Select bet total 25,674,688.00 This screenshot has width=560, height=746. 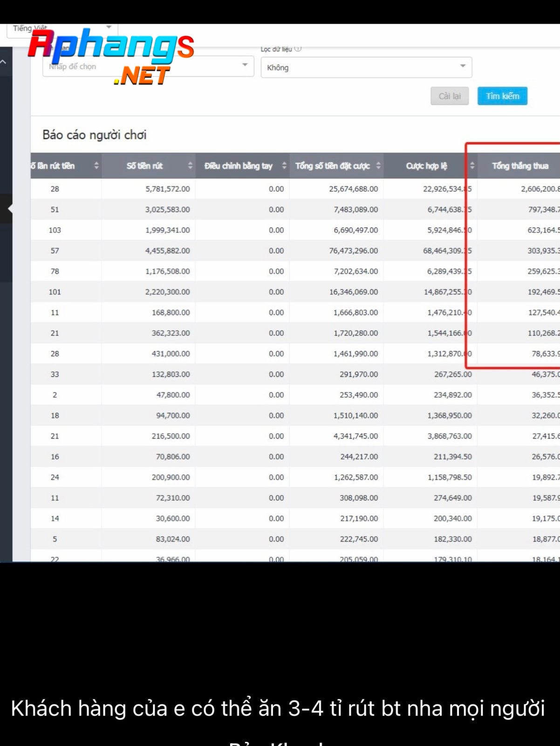[x=353, y=189]
